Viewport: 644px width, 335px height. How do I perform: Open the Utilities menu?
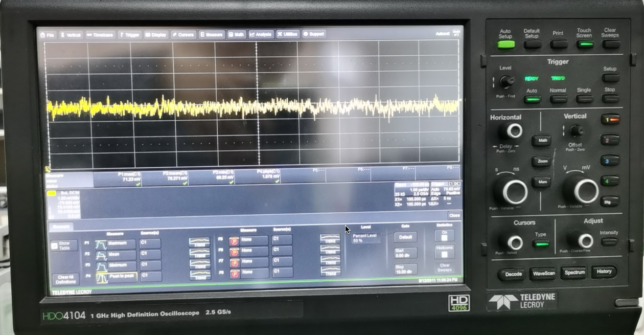(x=288, y=34)
